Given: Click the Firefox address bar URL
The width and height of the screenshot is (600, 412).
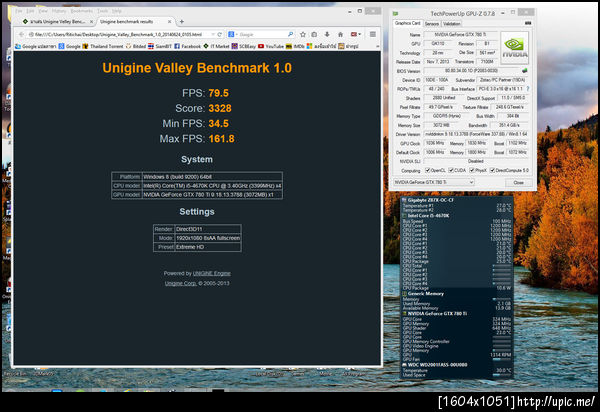Looking at the screenshot, I should pos(118,34).
